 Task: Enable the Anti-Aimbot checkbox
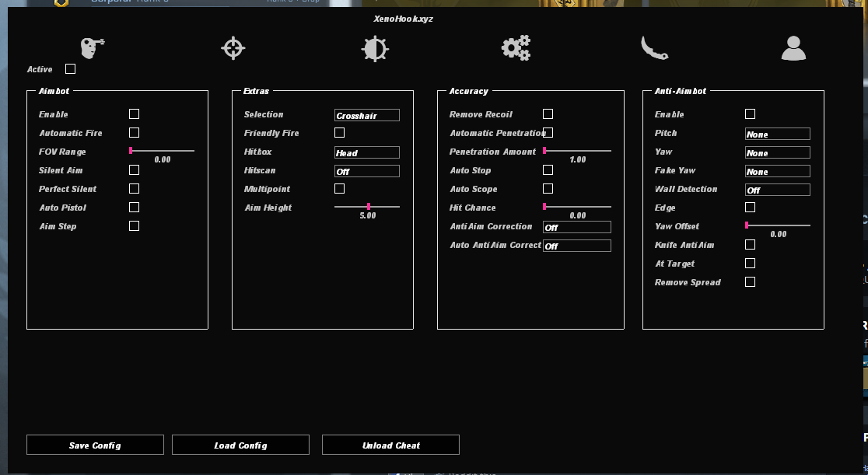pyautogui.click(x=750, y=114)
